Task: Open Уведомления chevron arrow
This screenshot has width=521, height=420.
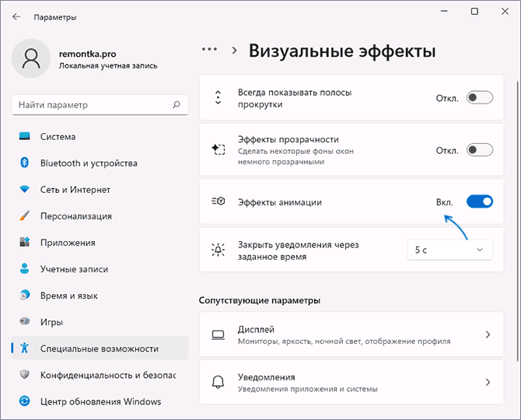Action: pos(488,382)
